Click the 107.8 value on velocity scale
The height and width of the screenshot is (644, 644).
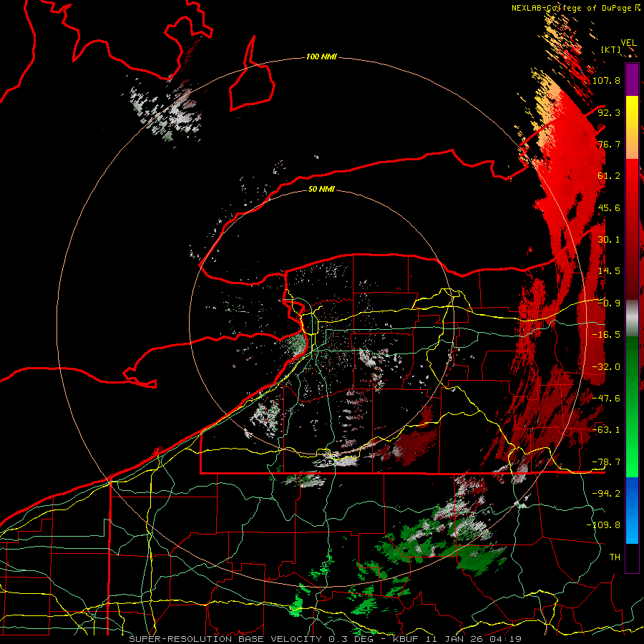coord(606,80)
